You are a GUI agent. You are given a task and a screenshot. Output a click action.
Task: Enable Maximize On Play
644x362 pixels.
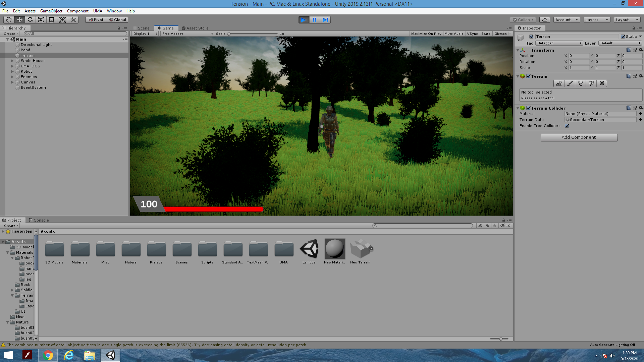[x=426, y=34]
